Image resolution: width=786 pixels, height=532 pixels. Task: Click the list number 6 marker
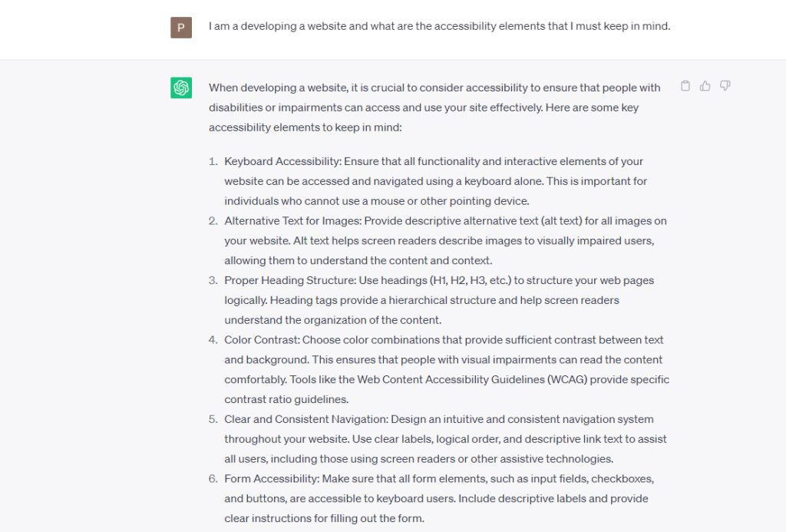click(x=213, y=479)
